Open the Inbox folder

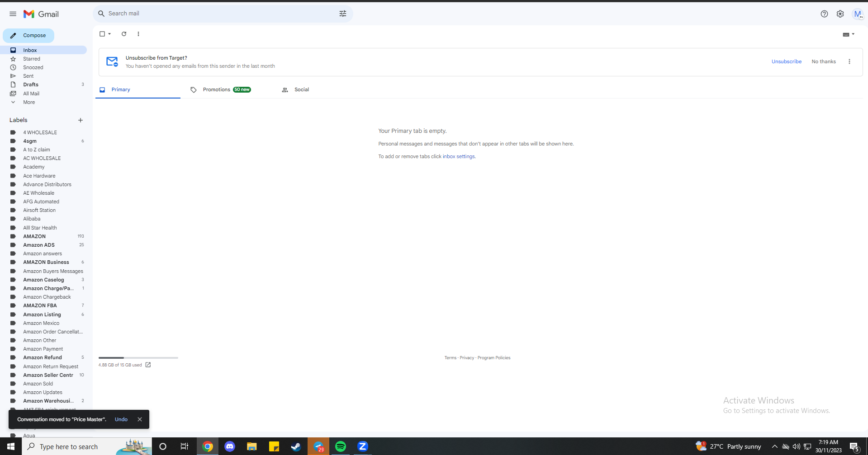[x=43, y=50]
